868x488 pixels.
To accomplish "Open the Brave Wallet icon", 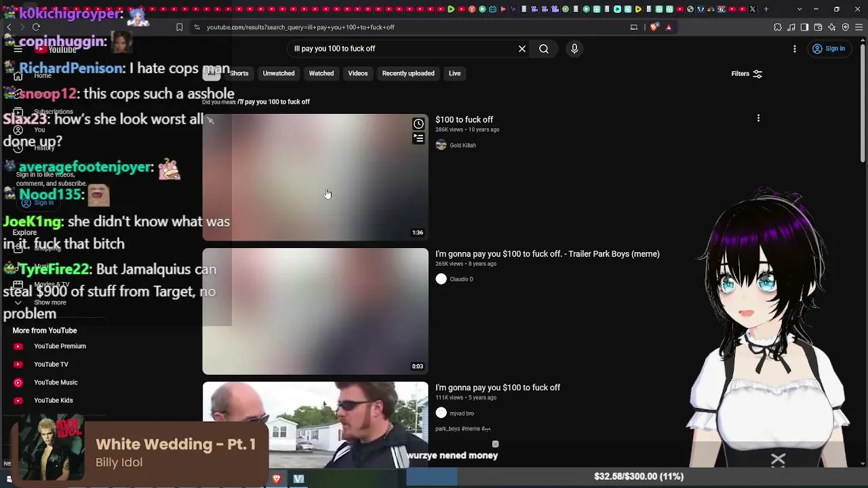I will point(818,27).
